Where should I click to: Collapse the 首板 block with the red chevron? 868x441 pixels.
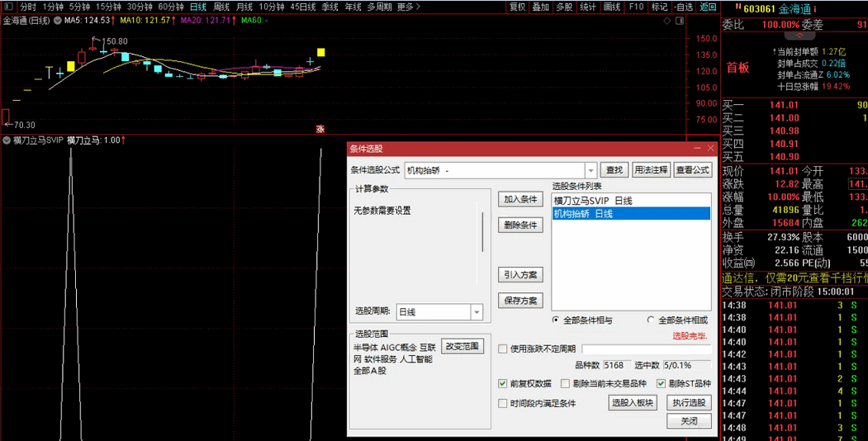click(x=800, y=36)
